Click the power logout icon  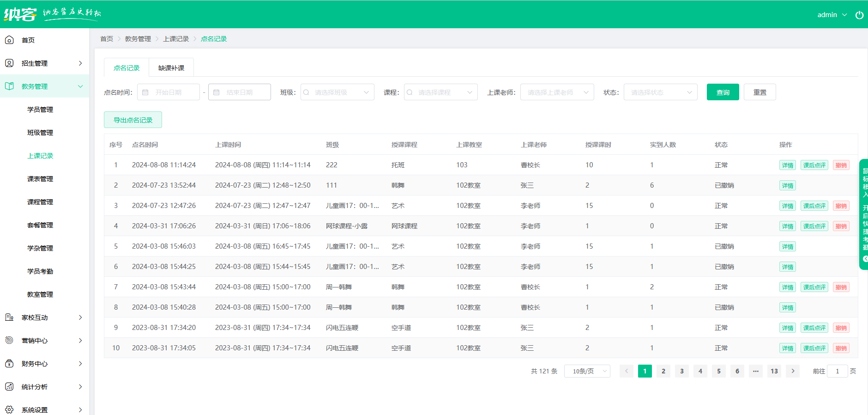click(859, 15)
